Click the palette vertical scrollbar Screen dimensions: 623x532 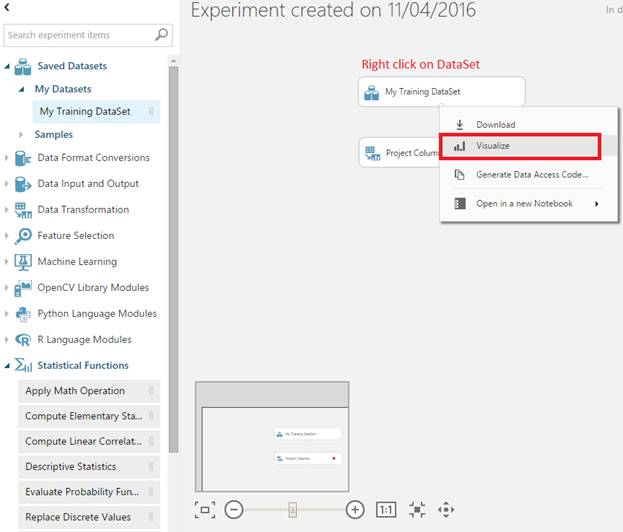click(173, 259)
